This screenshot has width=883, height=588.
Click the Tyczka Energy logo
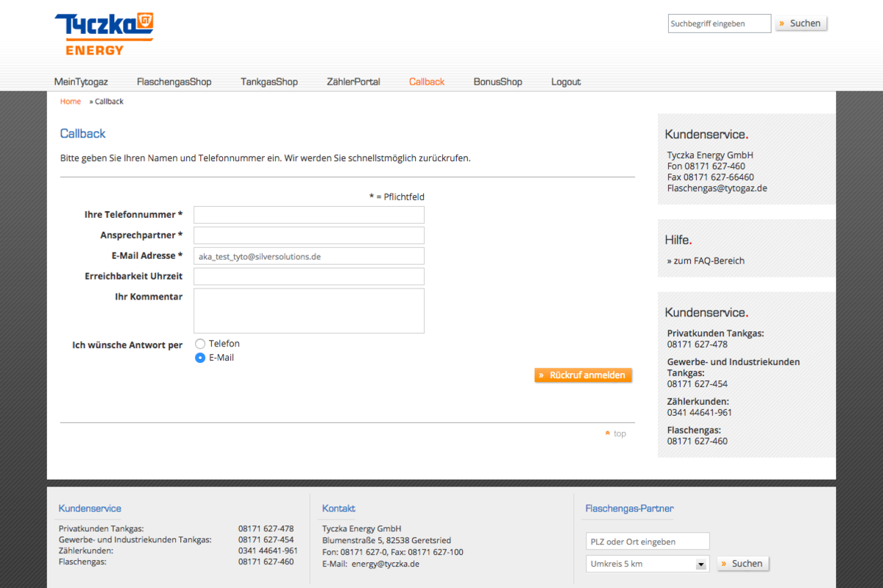tap(104, 34)
